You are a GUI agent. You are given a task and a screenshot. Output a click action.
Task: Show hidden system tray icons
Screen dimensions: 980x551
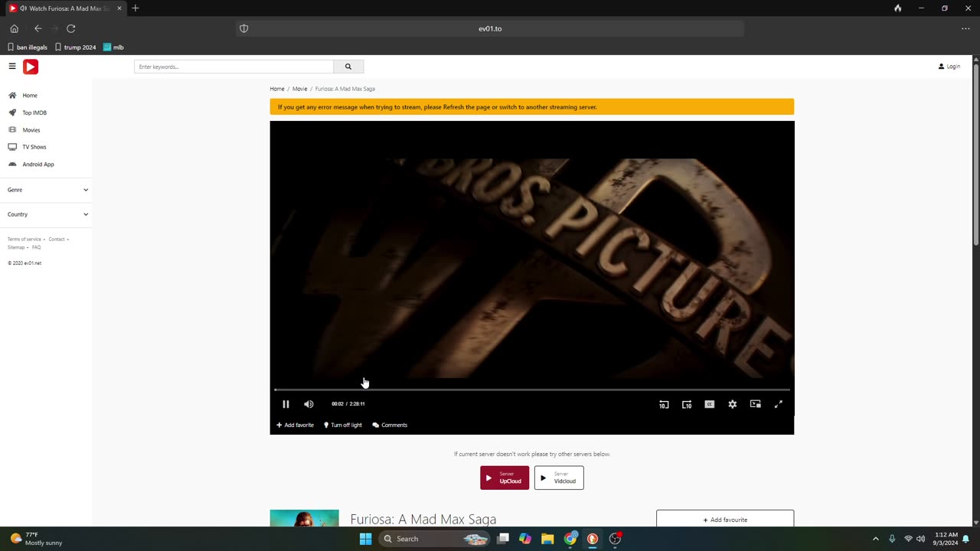876,539
